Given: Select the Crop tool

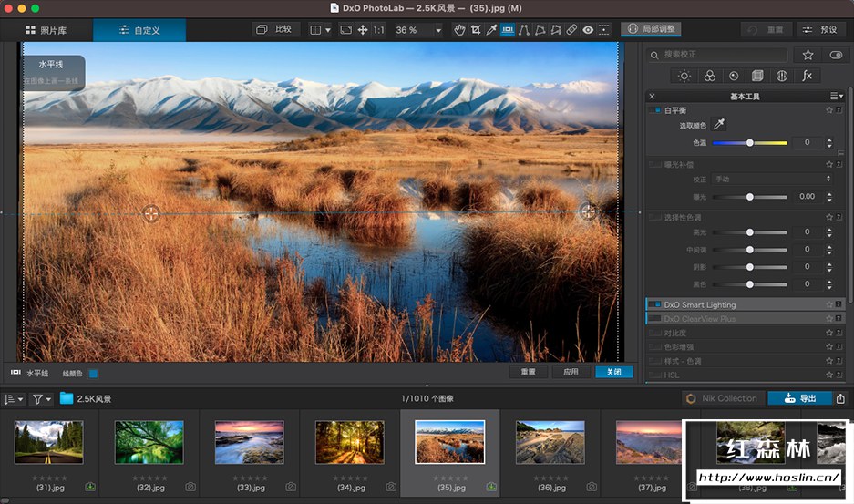Looking at the screenshot, I should 476,30.
